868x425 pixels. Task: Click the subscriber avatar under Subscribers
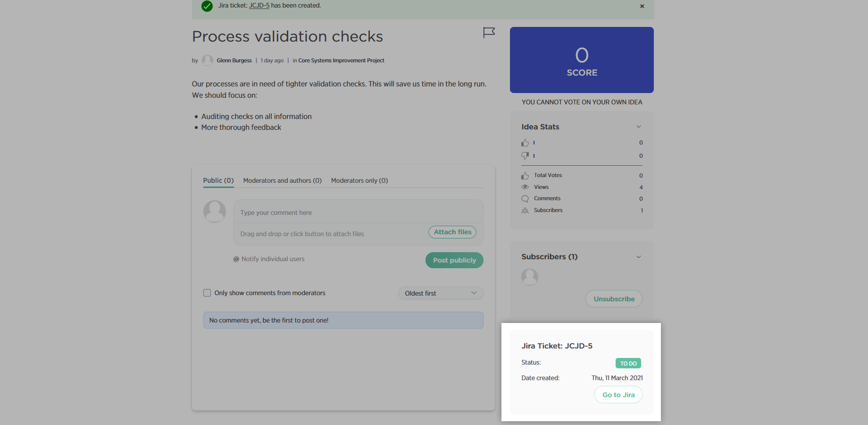530,277
